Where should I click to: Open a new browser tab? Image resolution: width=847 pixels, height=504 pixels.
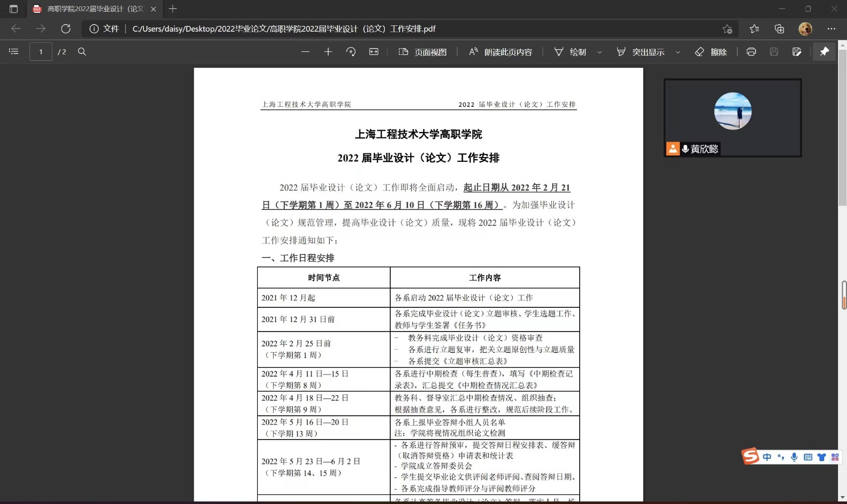(x=173, y=9)
